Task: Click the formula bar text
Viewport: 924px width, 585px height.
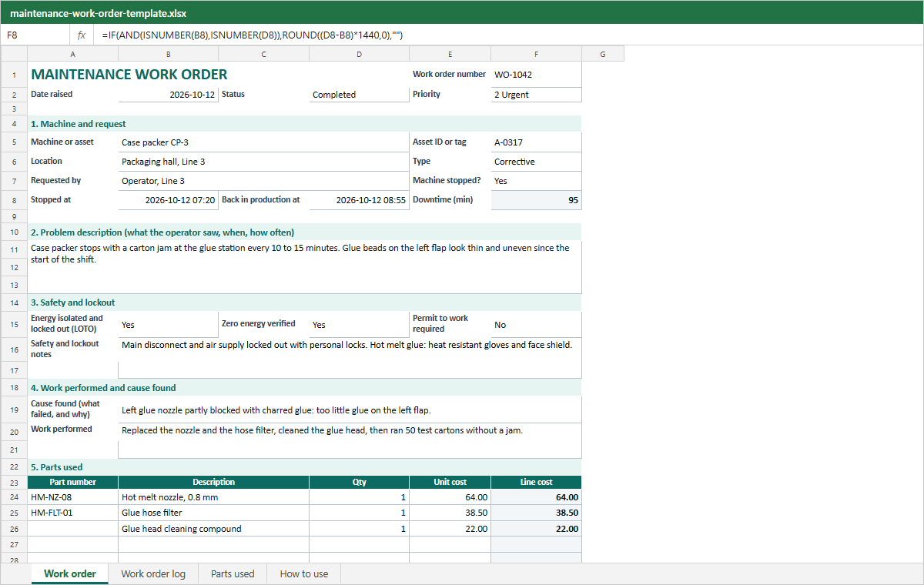Action: pyautogui.click(x=253, y=35)
